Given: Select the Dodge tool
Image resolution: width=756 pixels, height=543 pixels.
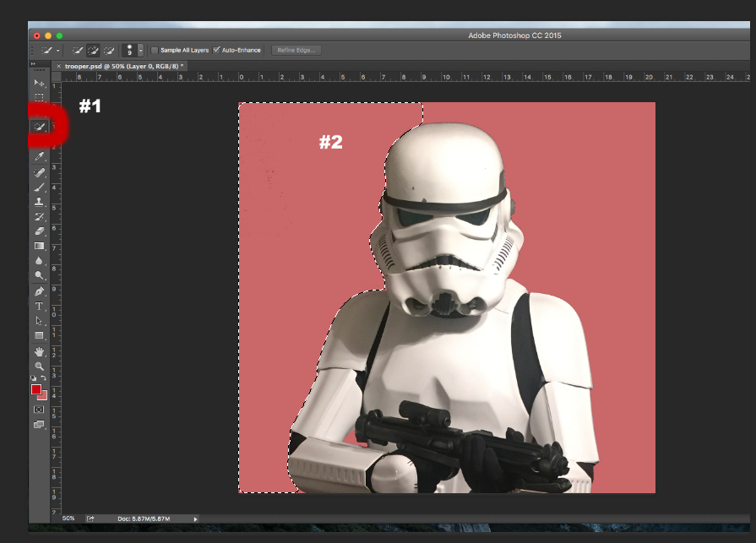Looking at the screenshot, I should pos(39,275).
